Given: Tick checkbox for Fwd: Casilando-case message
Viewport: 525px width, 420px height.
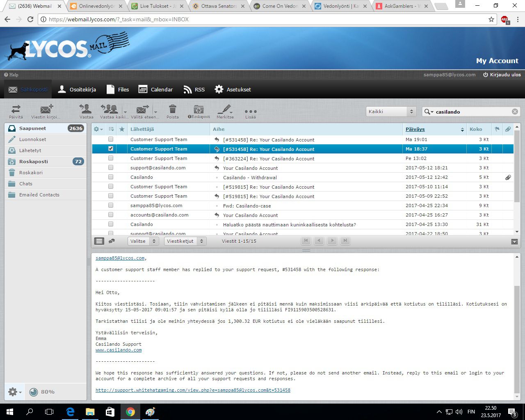Looking at the screenshot, I should pos(111,205).
